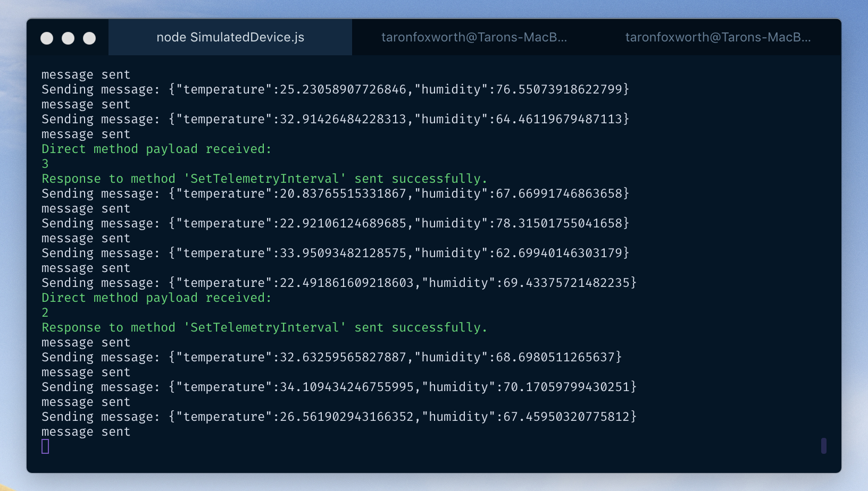Click the green 'SetTelemetryInterval' response success line
The width and height of the screenshot is (868, 491).
tap(264, 179)
